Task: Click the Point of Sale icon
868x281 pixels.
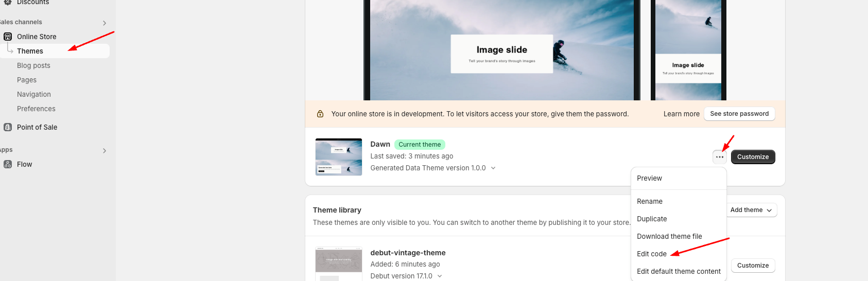Action: pos(8,127)
